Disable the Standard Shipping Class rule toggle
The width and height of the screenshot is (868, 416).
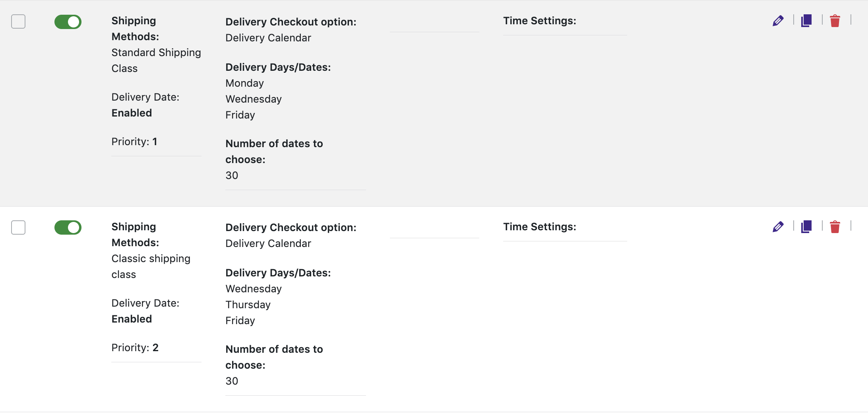pos(68,22)
